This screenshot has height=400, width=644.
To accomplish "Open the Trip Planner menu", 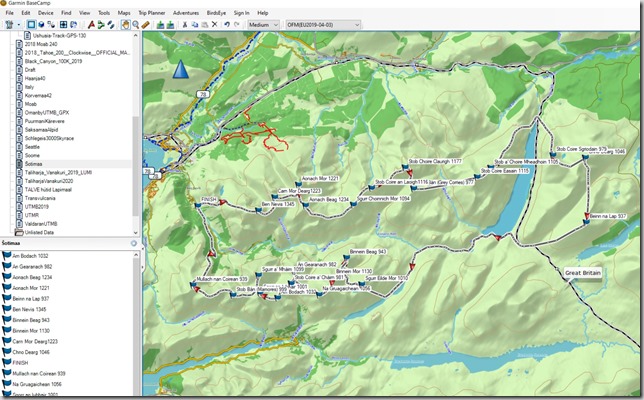I will 152,13.
